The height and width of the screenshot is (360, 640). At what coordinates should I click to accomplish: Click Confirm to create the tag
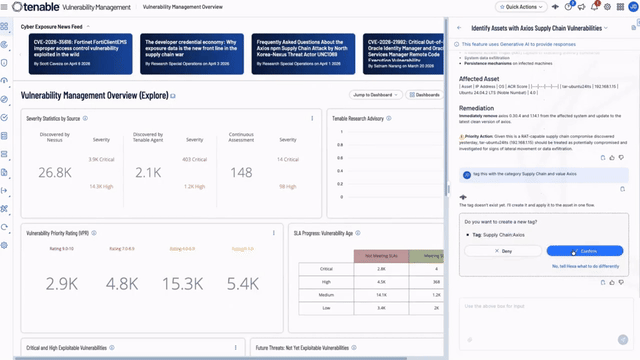(x=585, y=251)
